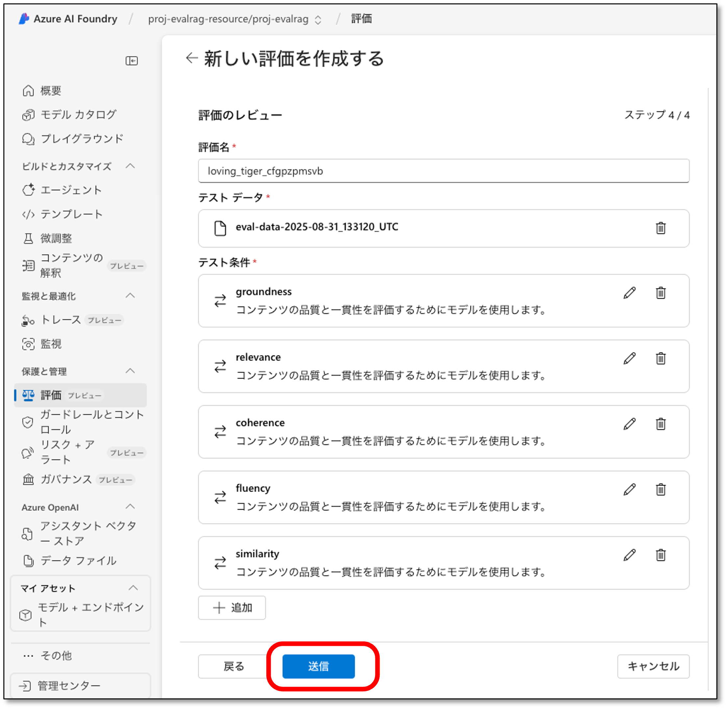The height and width of the screenshot is (710, 728).
Task: Collapse the 監視と最適化 section
Action: click(131, 296)
